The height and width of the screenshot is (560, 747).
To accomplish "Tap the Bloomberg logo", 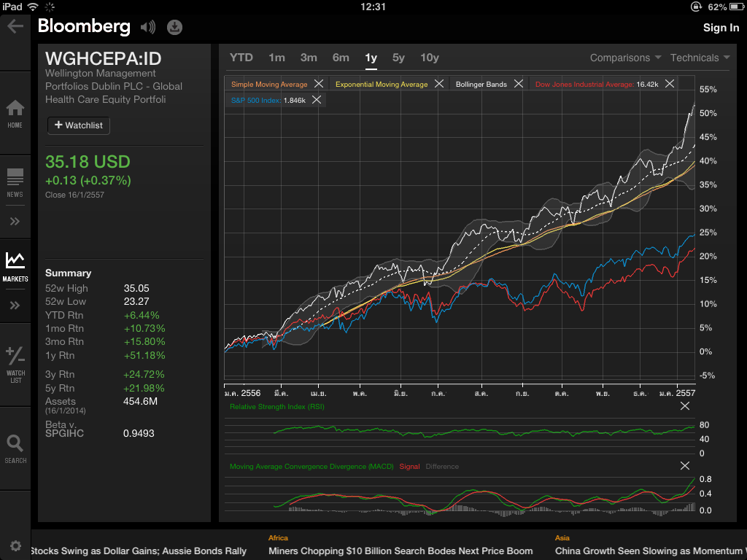I will pos(84,26).
